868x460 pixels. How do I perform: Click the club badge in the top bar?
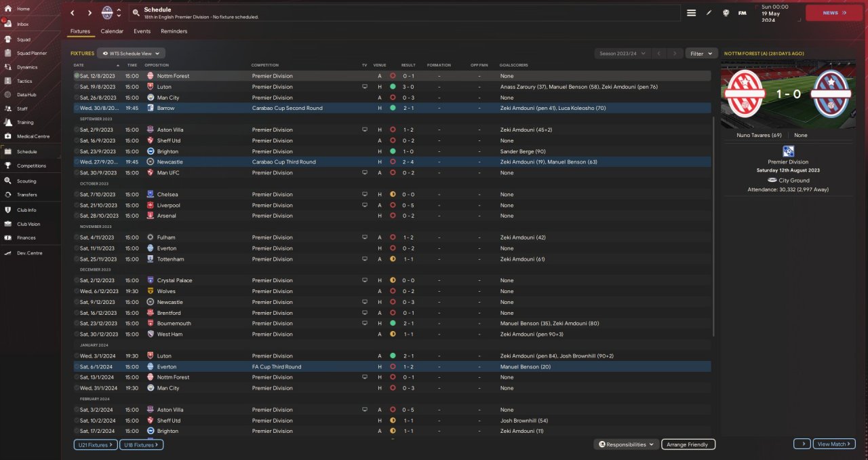click(x=107, y=12)
